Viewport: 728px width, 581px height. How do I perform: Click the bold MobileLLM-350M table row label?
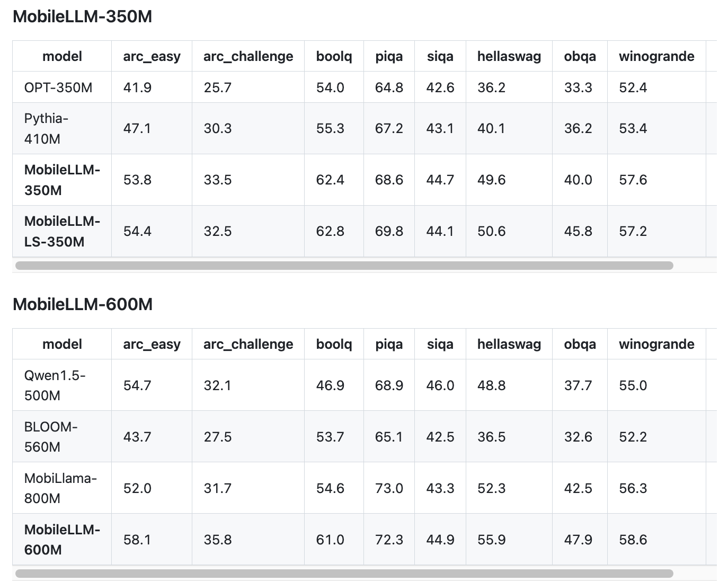[62, 180]
